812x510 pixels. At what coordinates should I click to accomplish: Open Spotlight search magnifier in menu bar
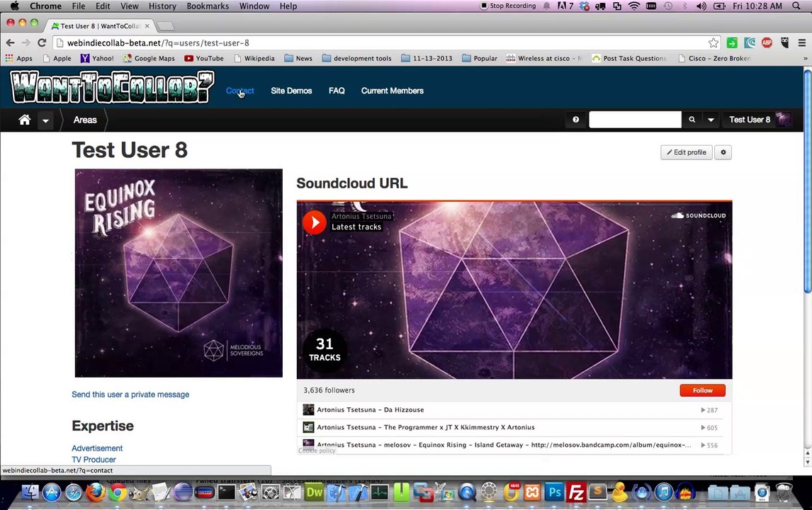[x=796, y=6]
